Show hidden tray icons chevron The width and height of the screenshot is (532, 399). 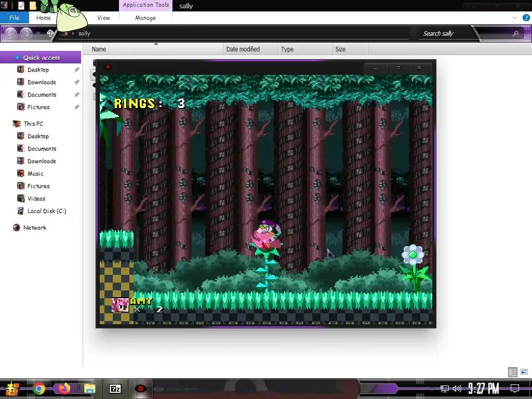tap(432, 389)
